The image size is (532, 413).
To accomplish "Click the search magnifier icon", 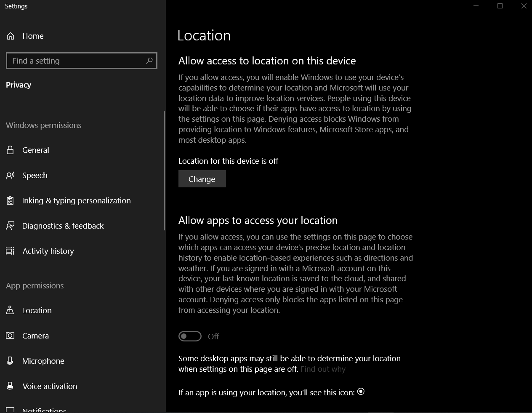I will tap(149, 61).
